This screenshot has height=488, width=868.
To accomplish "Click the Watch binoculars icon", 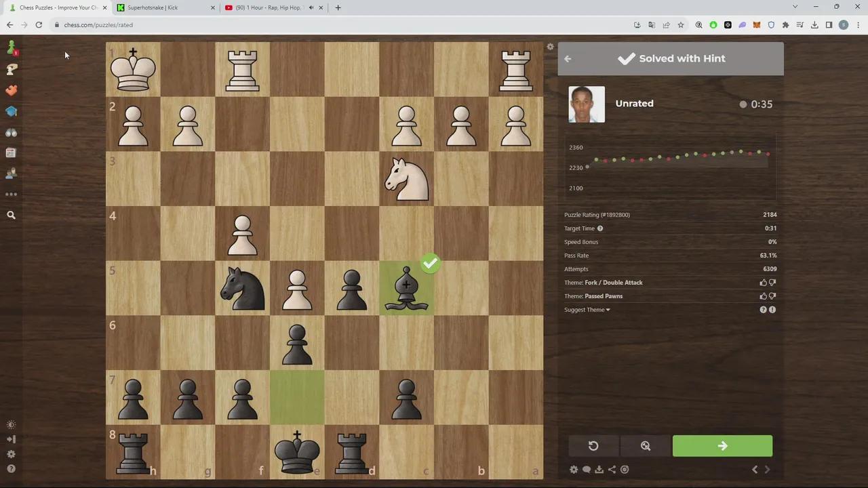I will click(x=11, y=132).
